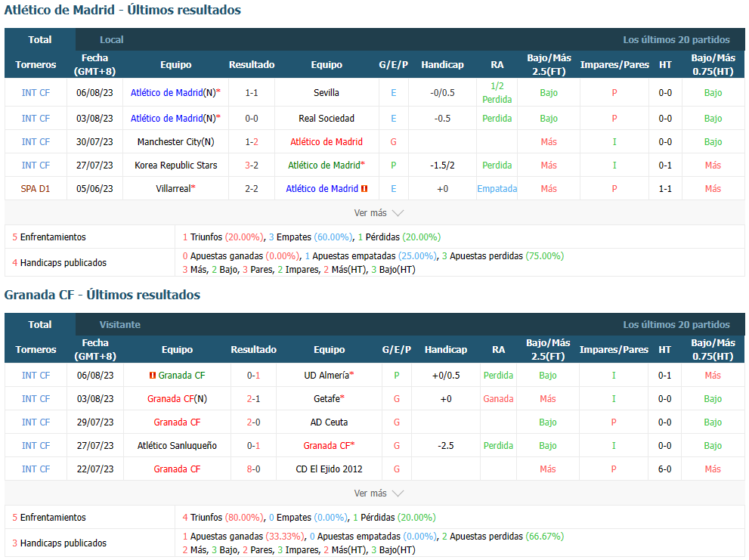Click the Ganada result in the Getafe row
This screenshot has height=560, width=749.
pos(498,399)
